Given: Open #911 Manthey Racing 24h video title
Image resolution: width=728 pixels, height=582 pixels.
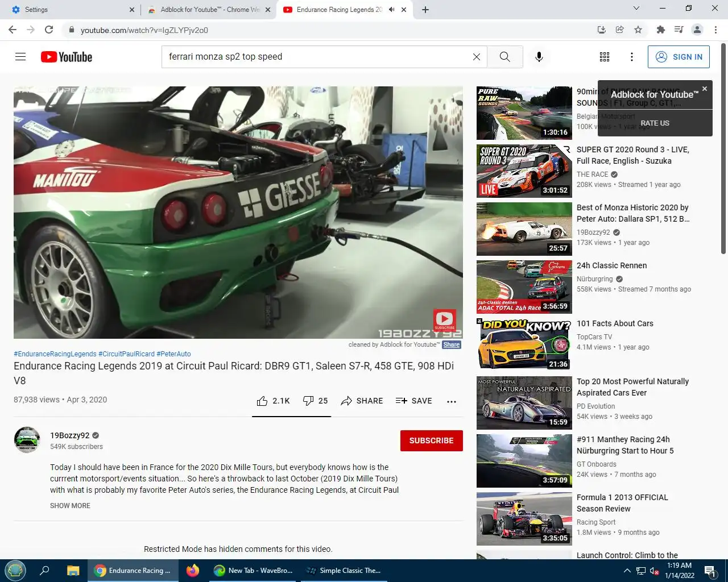Looking at the screenshot, I should pos(625,445).
